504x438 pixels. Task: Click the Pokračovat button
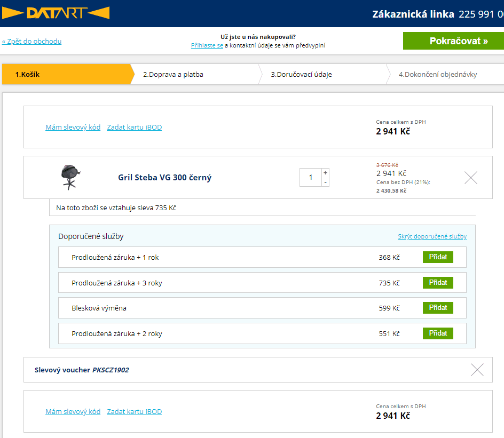[453, 41]
